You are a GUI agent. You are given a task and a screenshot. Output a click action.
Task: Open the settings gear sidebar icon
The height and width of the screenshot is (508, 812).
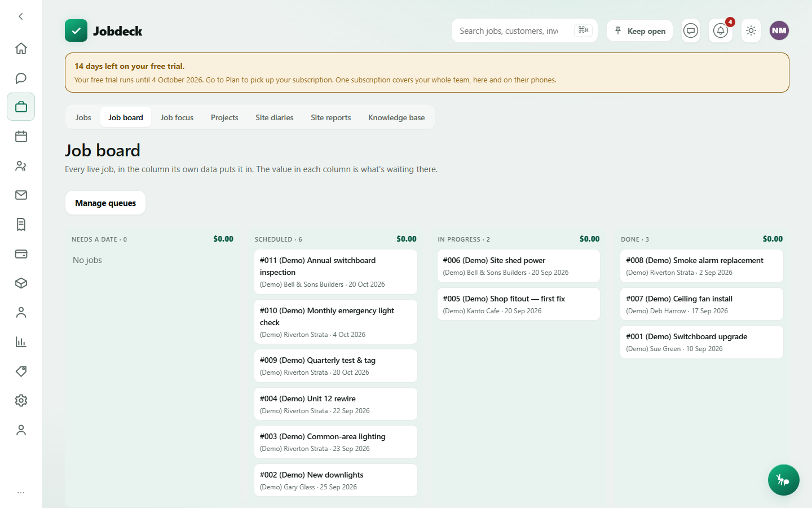(21, 401)
